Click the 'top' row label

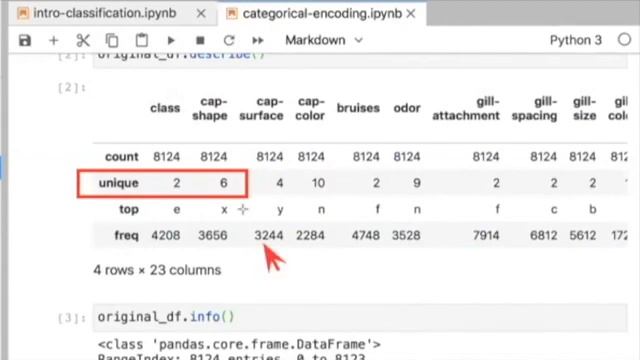coord(129,209)
